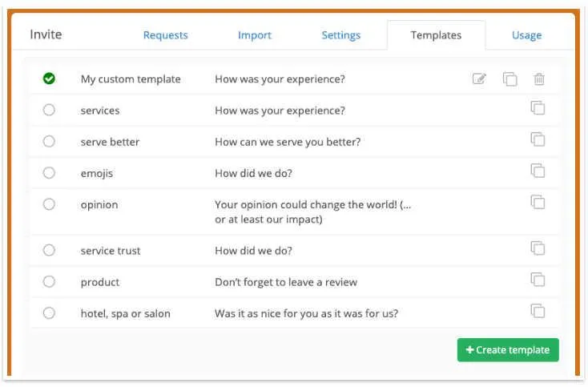
Task: Copy the services template
Action: click(538, 108)
